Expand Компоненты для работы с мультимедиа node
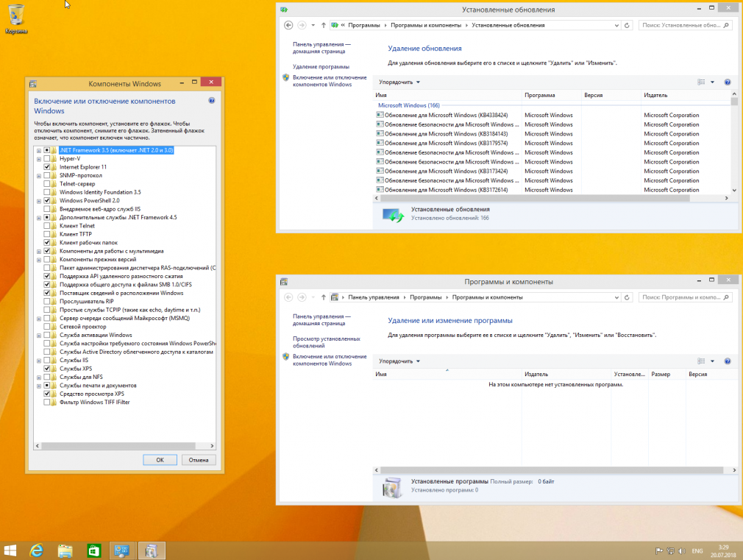 click(39, 252)
